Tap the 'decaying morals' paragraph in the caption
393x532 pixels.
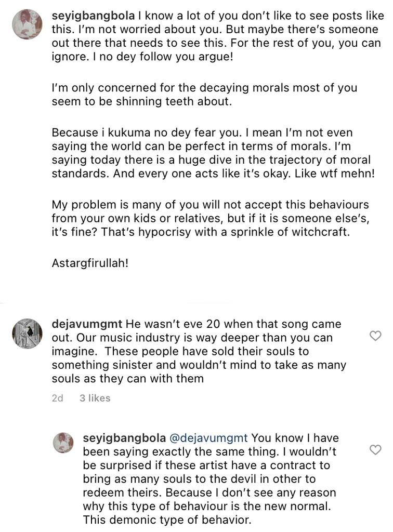[x=204, y=95]
